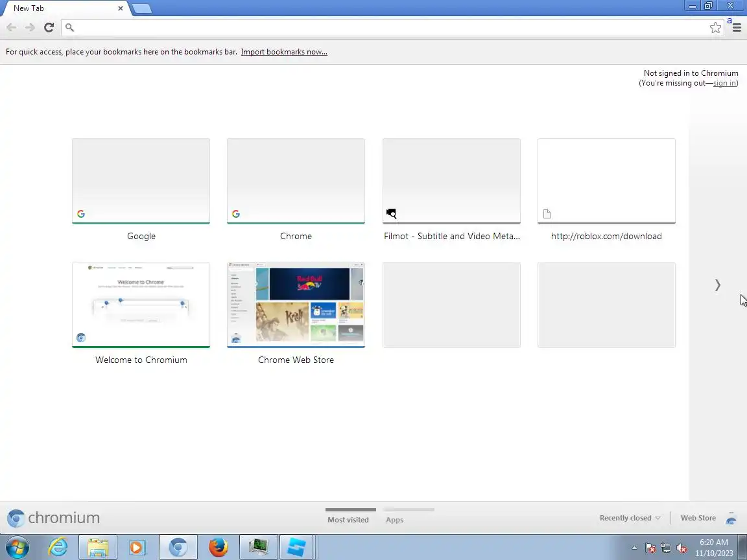Click 'http://roblox.com/download' title text

(606, 236)
